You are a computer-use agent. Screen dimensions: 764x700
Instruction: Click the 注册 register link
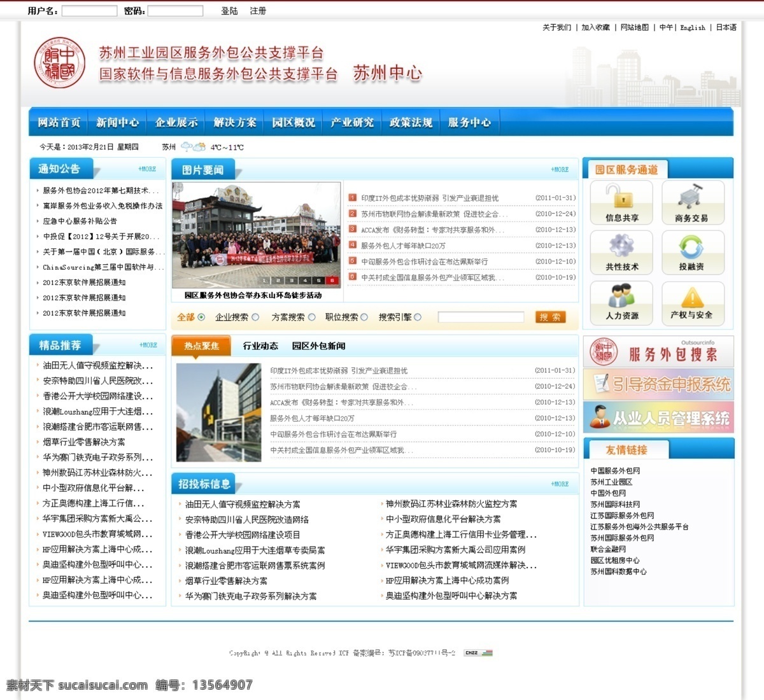258,11
